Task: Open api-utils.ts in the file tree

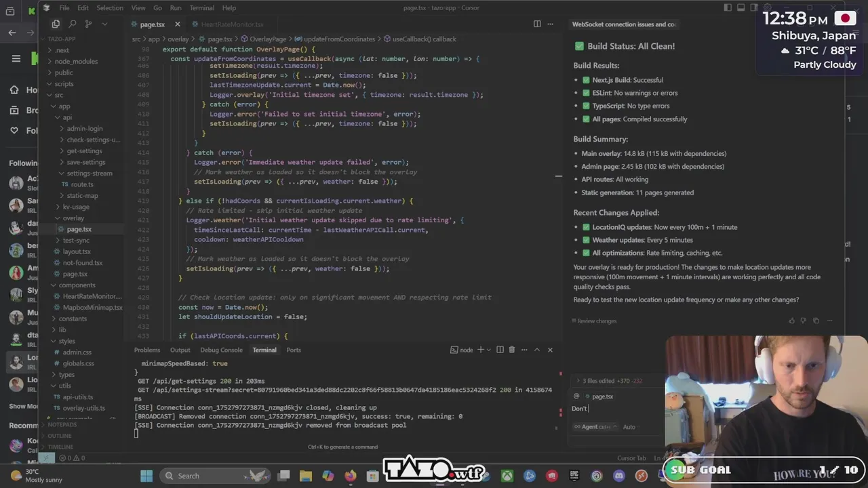Action: pyautogui.click(x=77, y=396)
